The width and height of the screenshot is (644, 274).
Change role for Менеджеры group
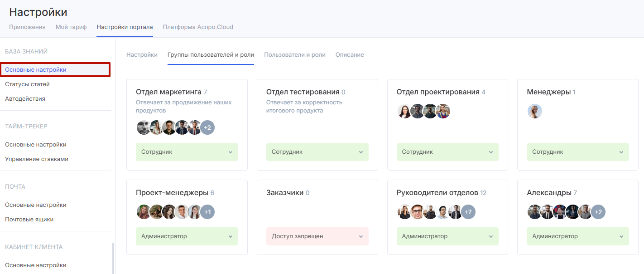pos(577,152)
